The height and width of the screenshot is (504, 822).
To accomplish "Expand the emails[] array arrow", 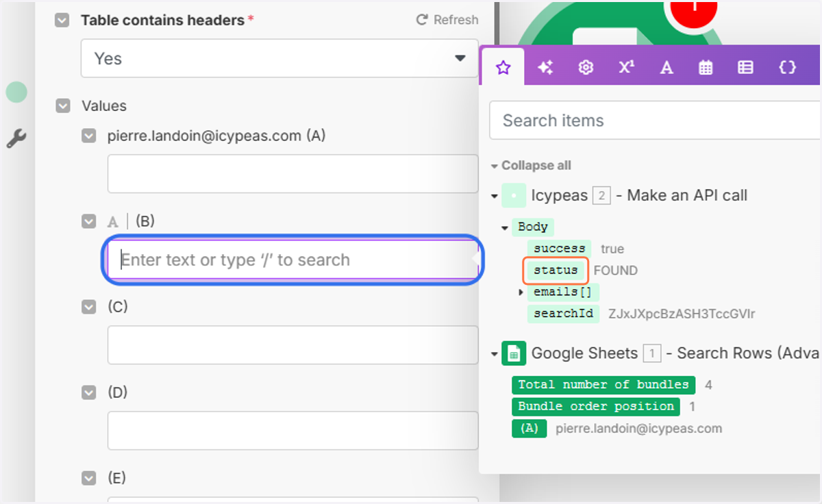I will click(x=523, y=292).
